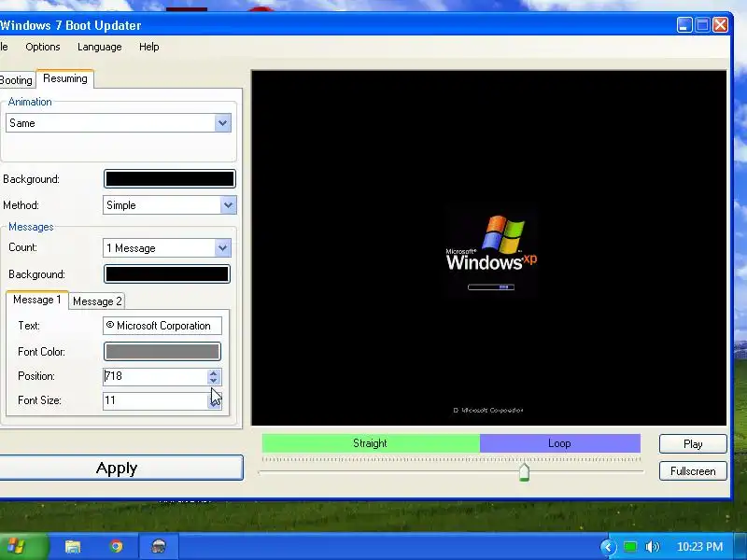This screenshot has height=560, width=747.
Task: Open the Method dropdown set to Simple
Action: tap(170, 205)
